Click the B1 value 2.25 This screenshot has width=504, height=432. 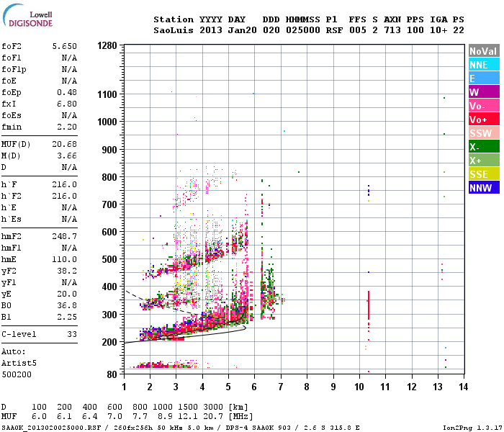pos(67,317)
